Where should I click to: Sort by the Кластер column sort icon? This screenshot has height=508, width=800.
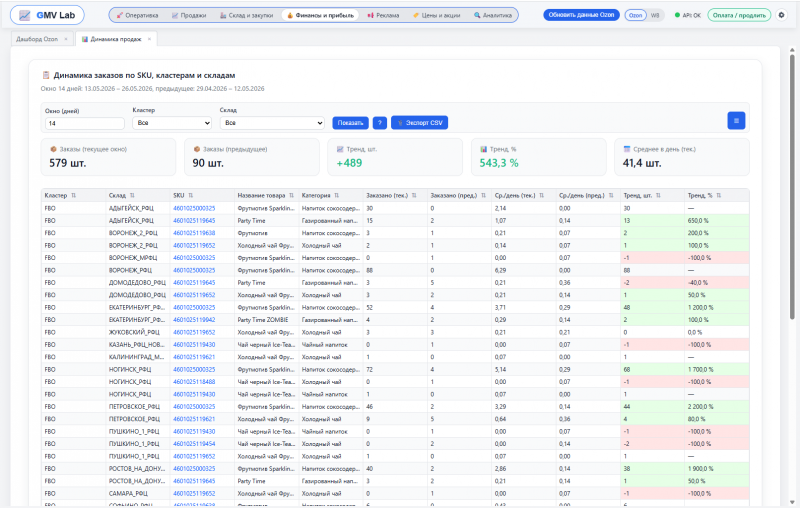(73, 195)
